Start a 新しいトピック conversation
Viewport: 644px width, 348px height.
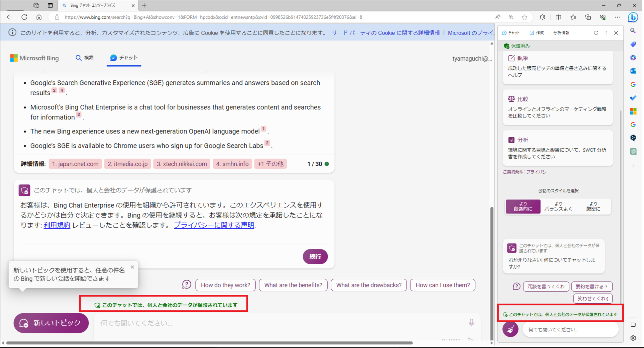(51, 323)
